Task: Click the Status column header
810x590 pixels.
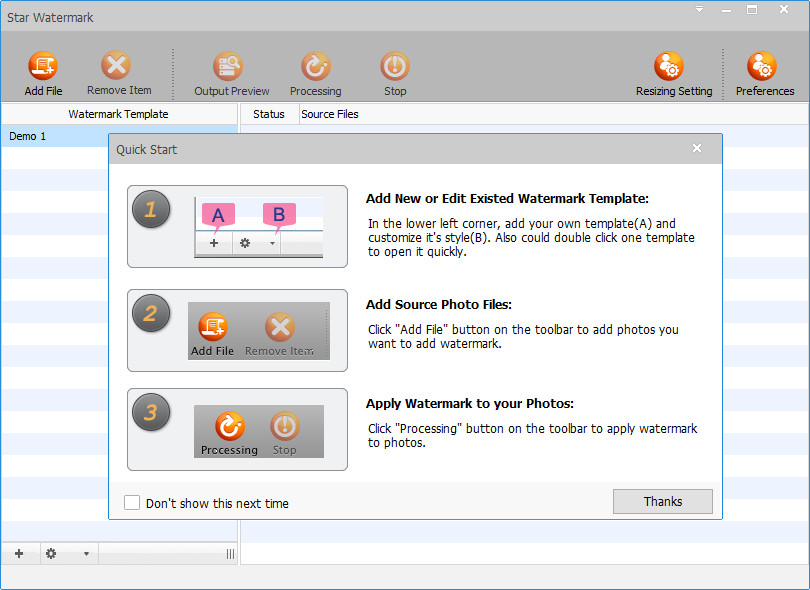Action: (269, 114)
